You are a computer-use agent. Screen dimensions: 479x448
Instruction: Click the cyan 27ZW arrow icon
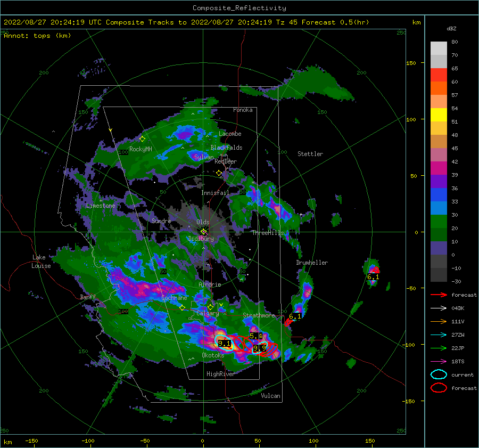[439, 335]
